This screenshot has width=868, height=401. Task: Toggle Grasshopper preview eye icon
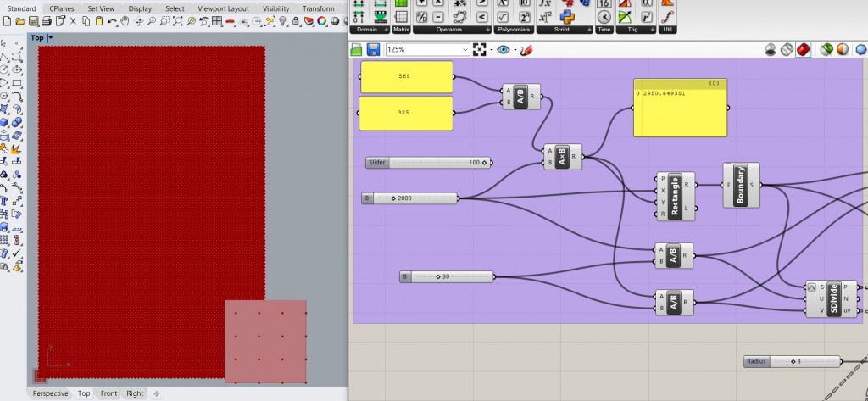point(503,50)
